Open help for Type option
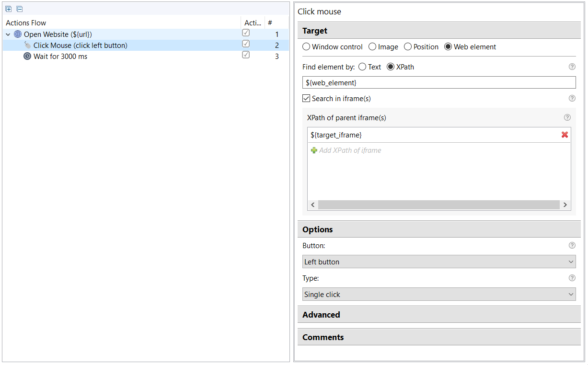588x365 pixels. [x=572, y=278]
